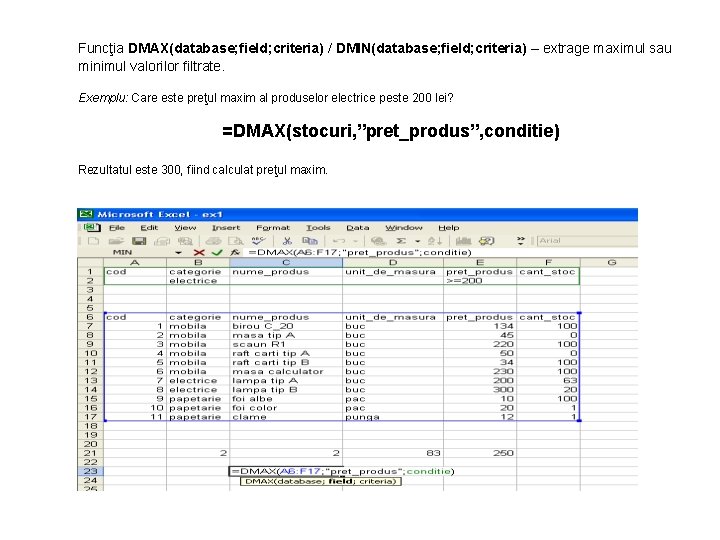Select cell with scaun R1
720x540 pixels.
(286, 344)
